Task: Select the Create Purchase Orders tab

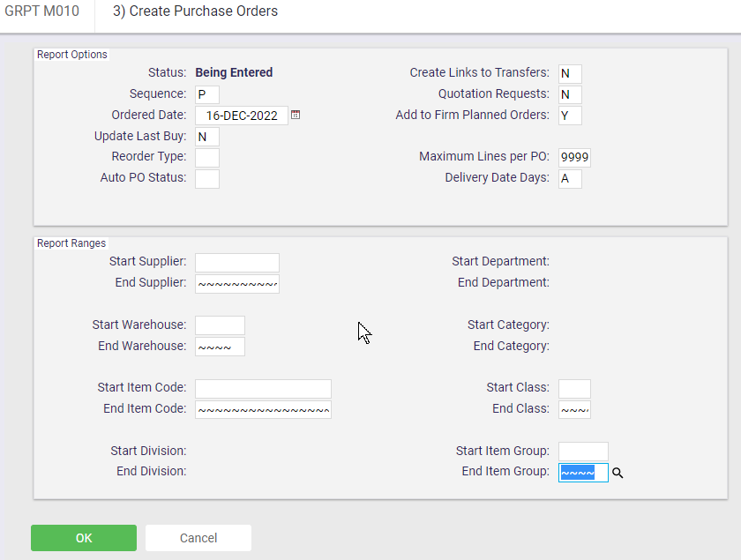Action: tap(195, 11)
